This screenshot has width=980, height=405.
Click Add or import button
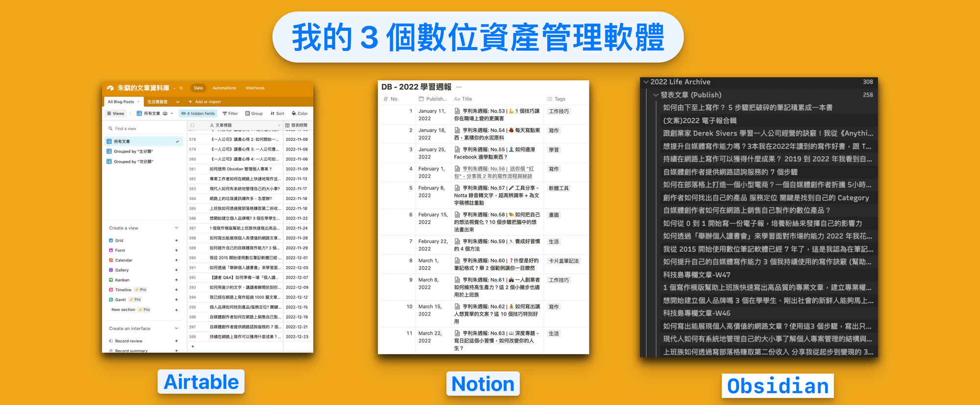click(x=205, y=102)
